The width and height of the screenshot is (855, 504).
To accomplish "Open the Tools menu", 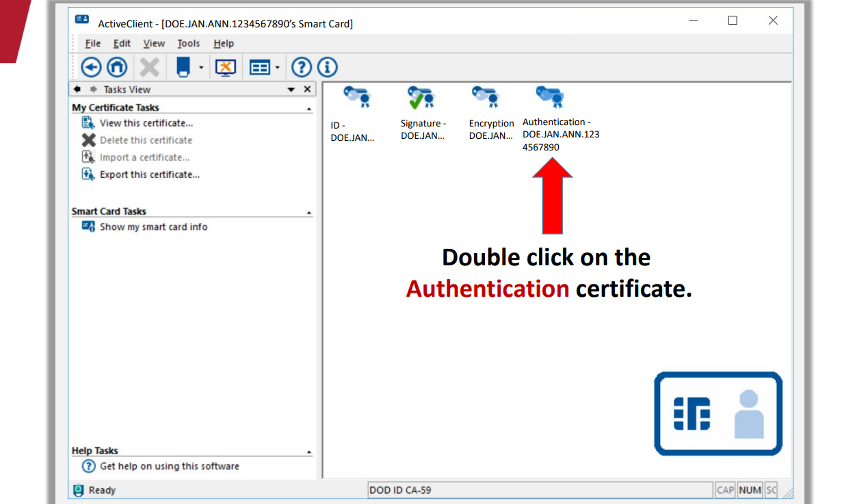I will pyautogui.click(x=189, y=43).
